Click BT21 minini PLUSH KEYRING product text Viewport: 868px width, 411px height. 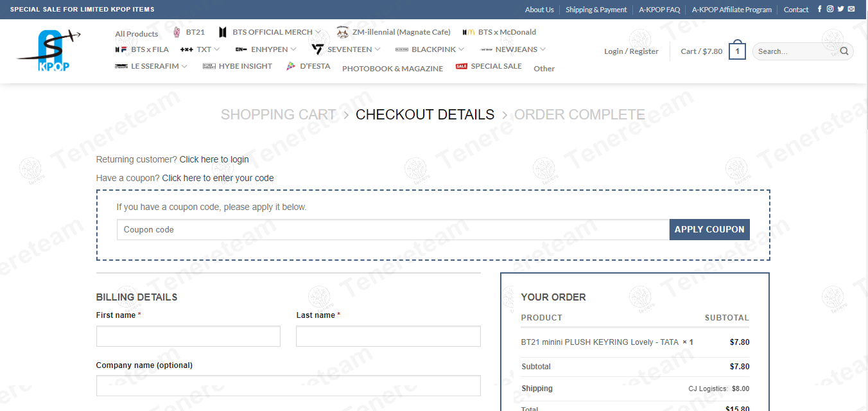tap(600, 342)
